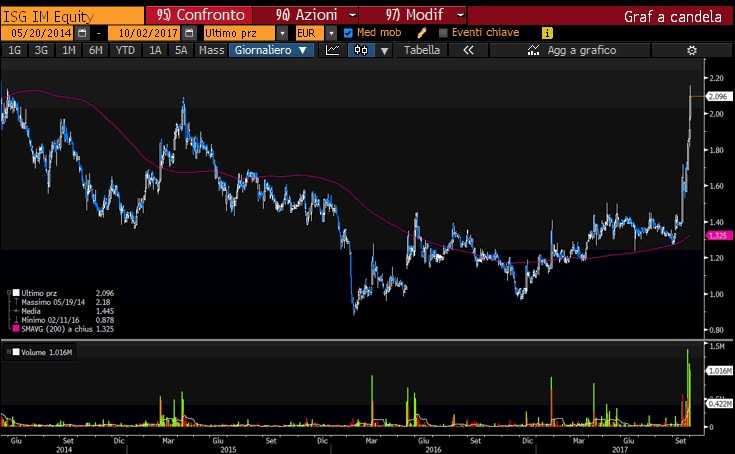Click the double left chevron collapse icon
This screenshot has height=454, width=735.
468,50
